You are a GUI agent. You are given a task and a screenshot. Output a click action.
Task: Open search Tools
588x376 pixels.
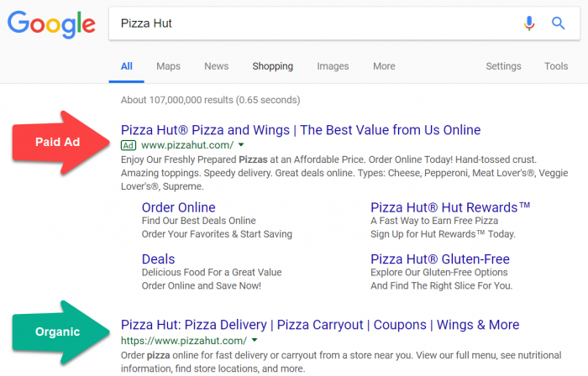coord(556,66)
